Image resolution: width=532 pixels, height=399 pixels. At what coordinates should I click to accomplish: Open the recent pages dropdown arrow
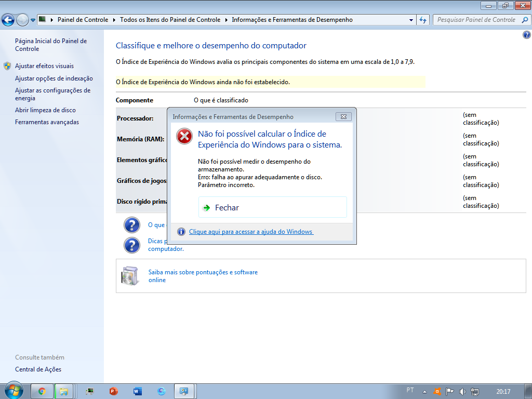pyautogui.click(x=33, y=20)
